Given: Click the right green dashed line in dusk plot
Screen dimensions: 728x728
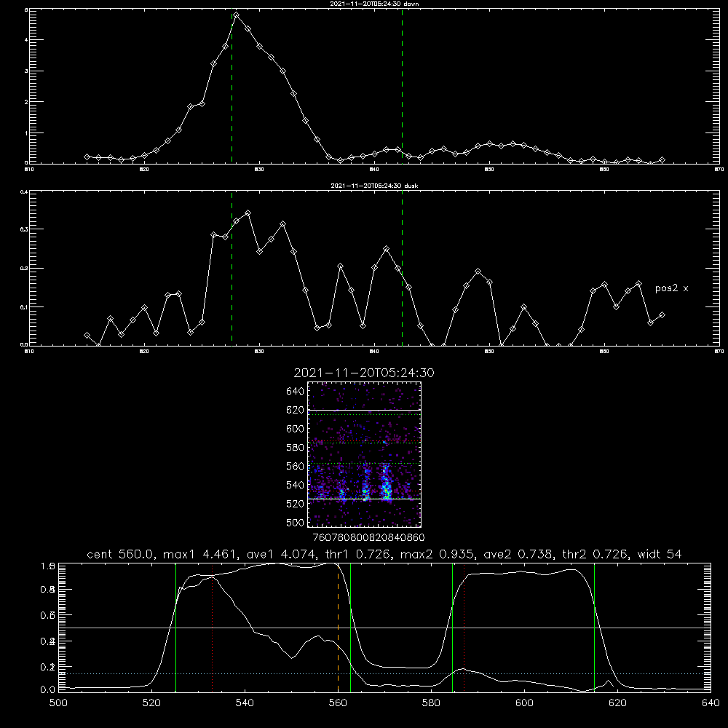Looking at the screenshot, I should (x=402, y=269).
